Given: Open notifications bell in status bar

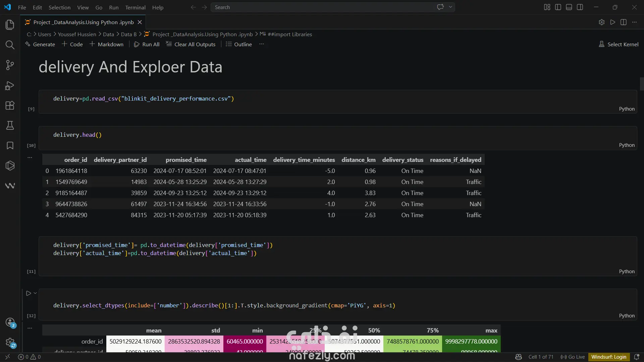Looking at the screenshot, I should click(636, 357).
